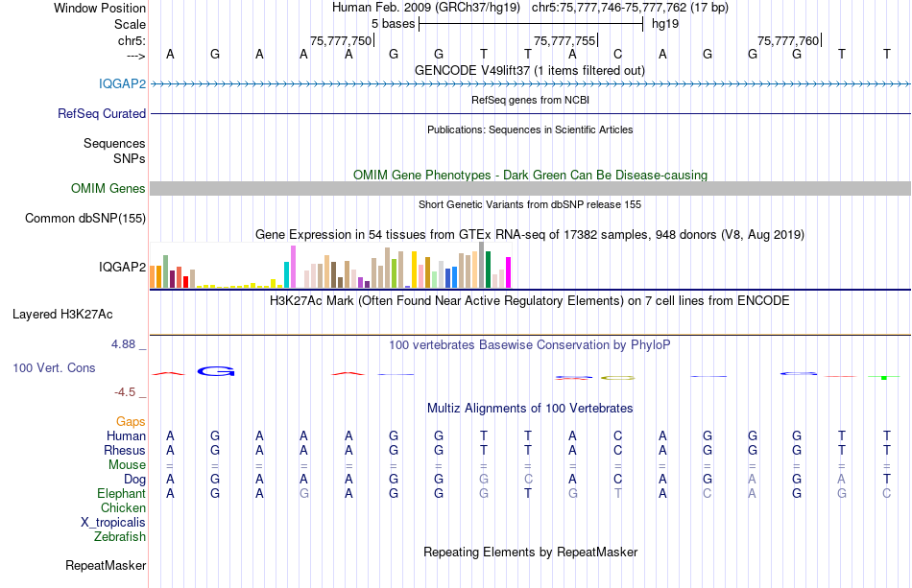Click the Multiz Alignments of 100 Vertebrates title
Viewport: 912px width, 588px height.
pos(530,409)
